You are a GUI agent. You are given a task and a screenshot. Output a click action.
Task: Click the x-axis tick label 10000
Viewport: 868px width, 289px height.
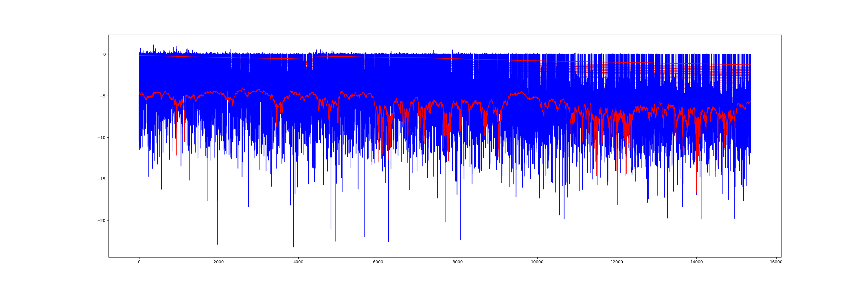tap(537, 262)
